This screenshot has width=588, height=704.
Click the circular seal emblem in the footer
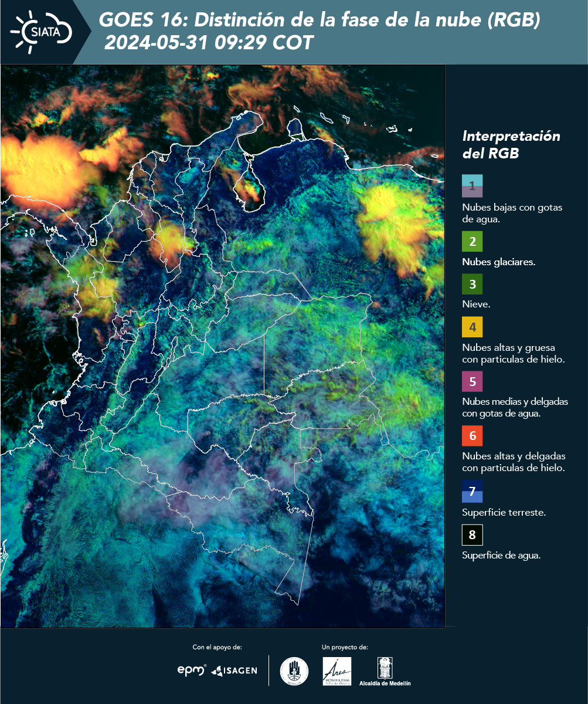click(294, 671)
